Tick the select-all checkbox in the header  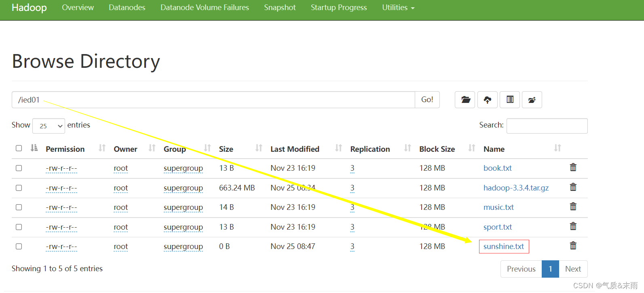click(x=19, y=148)
